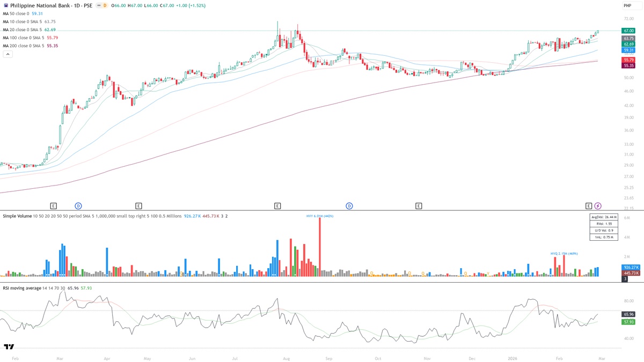Open the earnings marker left of the lightning icon
The height and width of the screenshot is (362, 644).
tap(589, 206)
